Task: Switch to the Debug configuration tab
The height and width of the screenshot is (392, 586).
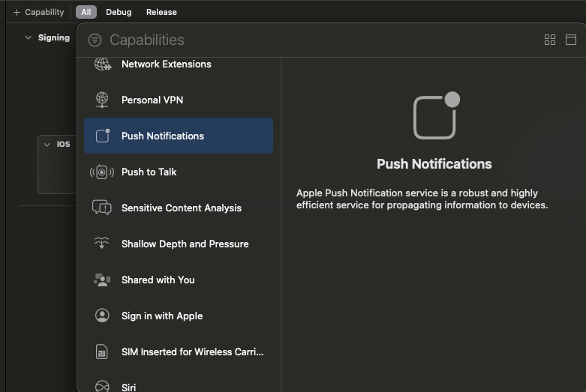Action: [119, 12]
